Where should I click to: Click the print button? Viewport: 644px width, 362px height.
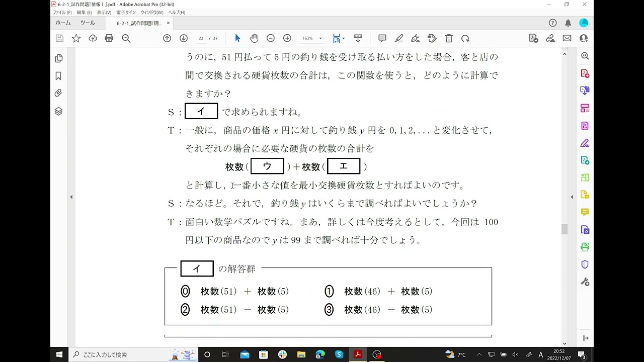coord(109,38)
